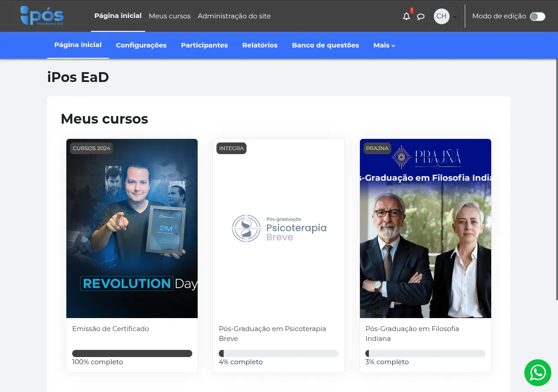This screenshot has height=392, width=558.
Task: Expand the user menu dropdown arrow
Action: (x=455, y=17)
